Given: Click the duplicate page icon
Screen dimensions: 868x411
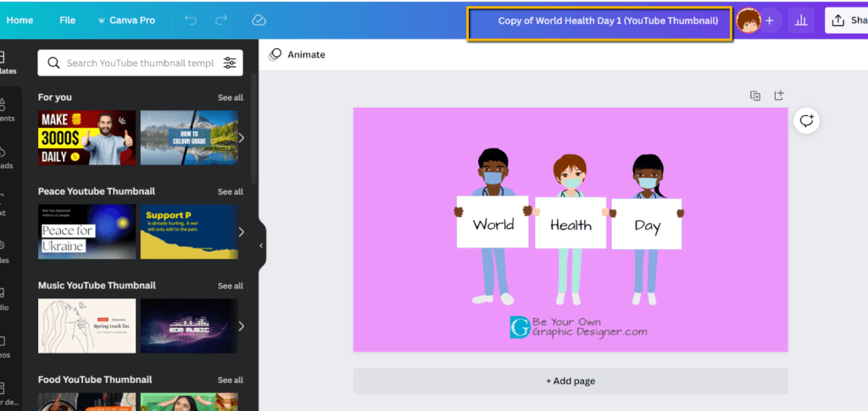Looking at the screenshot, I should click(x=755, y=96).
